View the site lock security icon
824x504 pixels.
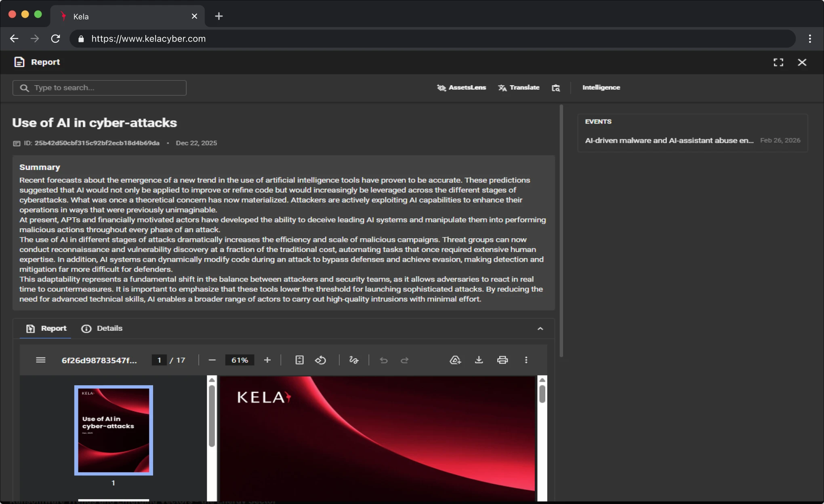point(81,39)
